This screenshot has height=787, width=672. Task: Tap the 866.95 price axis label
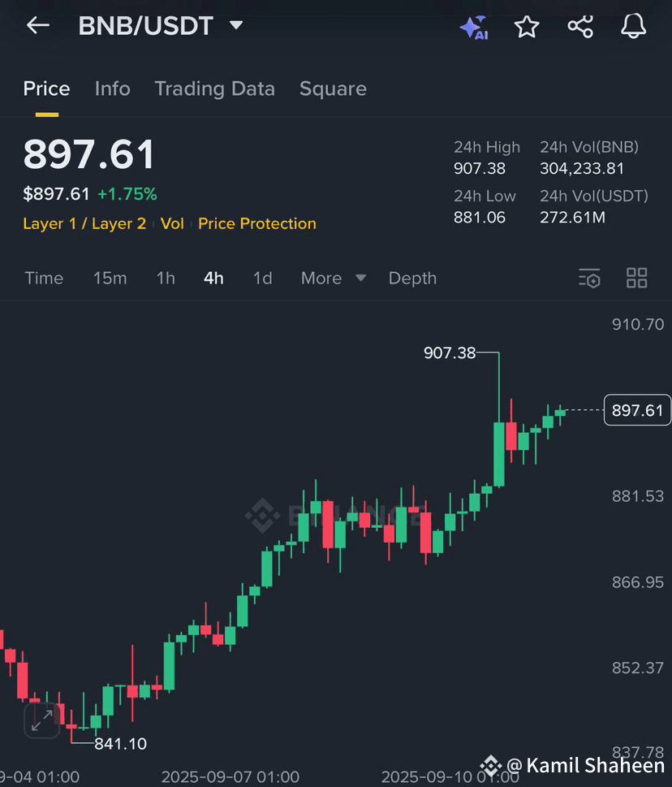638,582
